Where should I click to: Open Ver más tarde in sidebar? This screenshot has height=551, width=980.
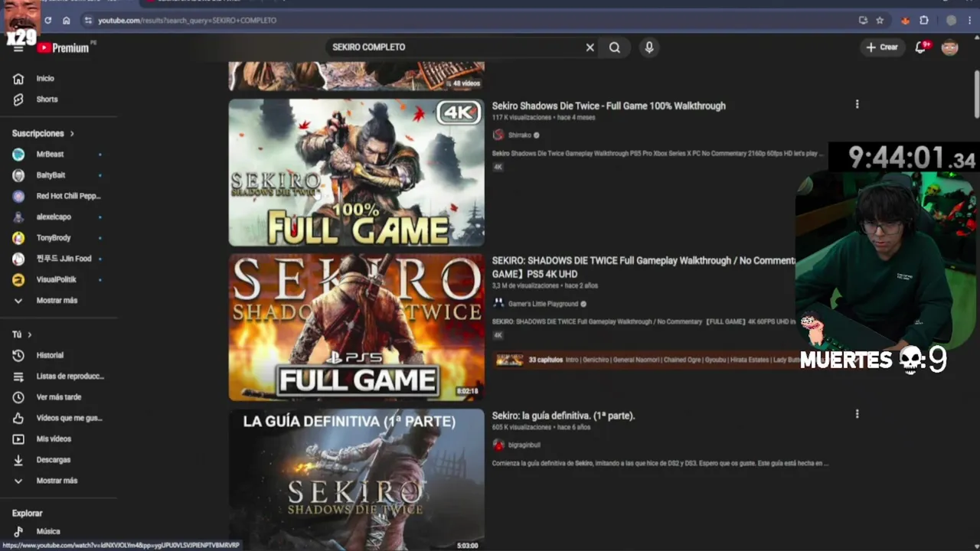click(58, 397)
